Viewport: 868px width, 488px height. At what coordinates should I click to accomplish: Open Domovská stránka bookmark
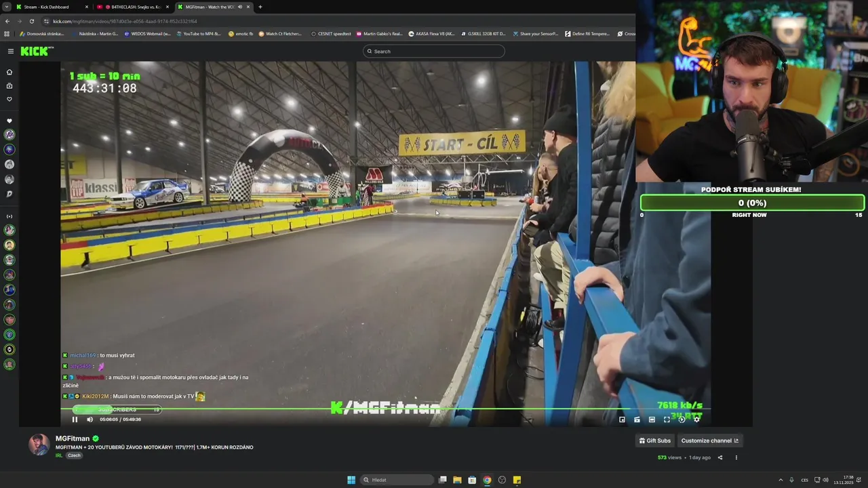(42, 34)
